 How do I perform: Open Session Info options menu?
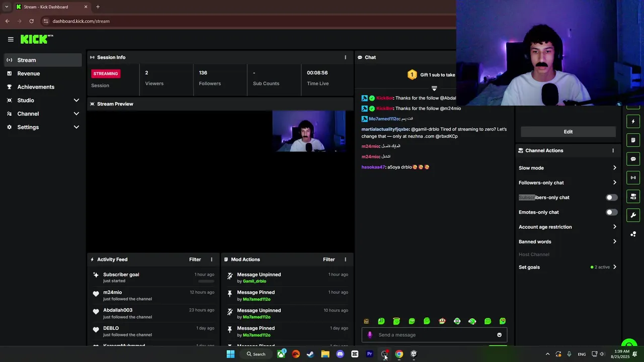click(x=345, y=57)
